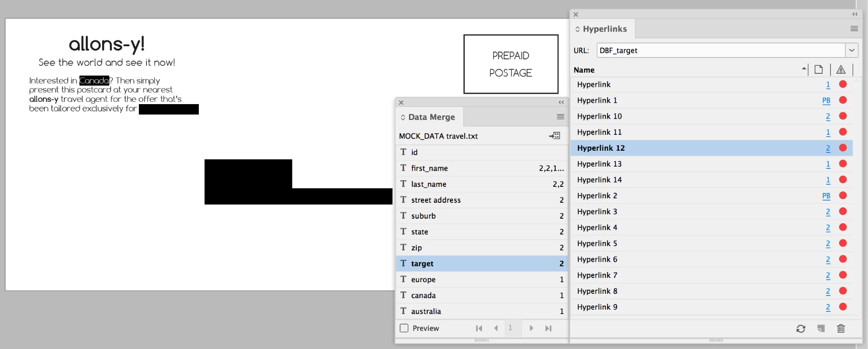Viewport: 868px width, 349px height.
Task: Refresh hyperlinks with the refresh icon
Action: point(801,329)
